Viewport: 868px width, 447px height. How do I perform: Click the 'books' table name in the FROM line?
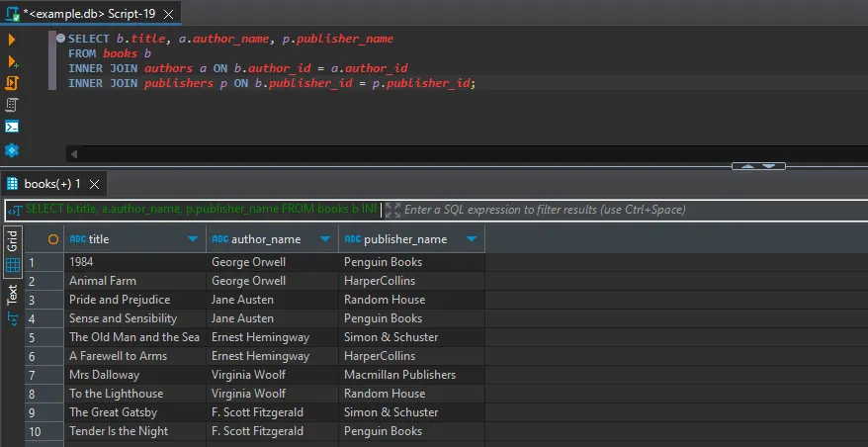[121, 53]
